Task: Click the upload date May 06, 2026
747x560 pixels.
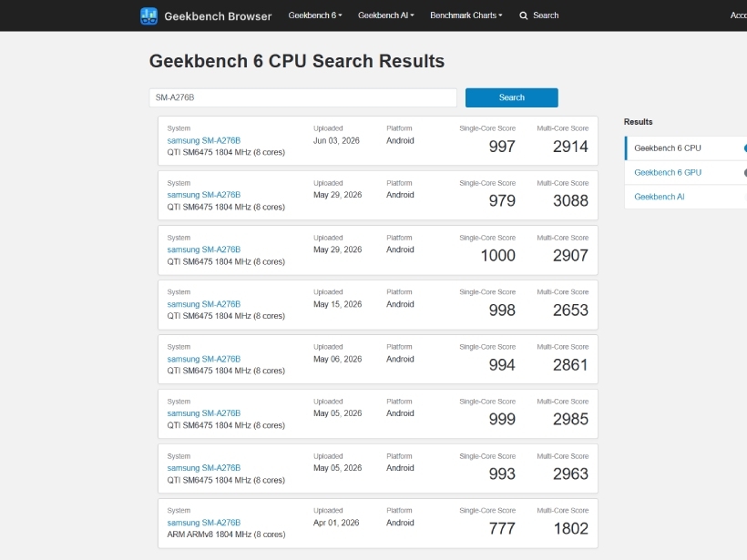Action: click(x=337, y=359)
